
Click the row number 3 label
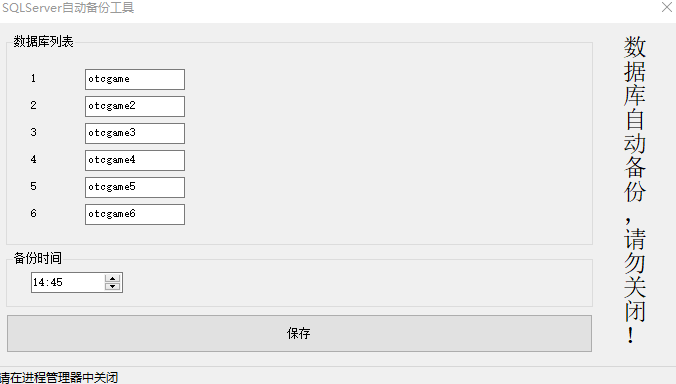[x=33, y=132]
